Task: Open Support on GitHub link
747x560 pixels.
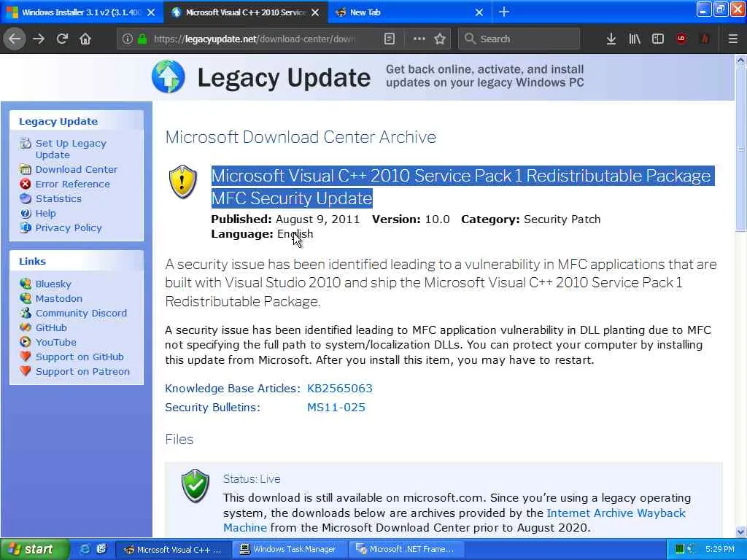Action: pos(80,357)
